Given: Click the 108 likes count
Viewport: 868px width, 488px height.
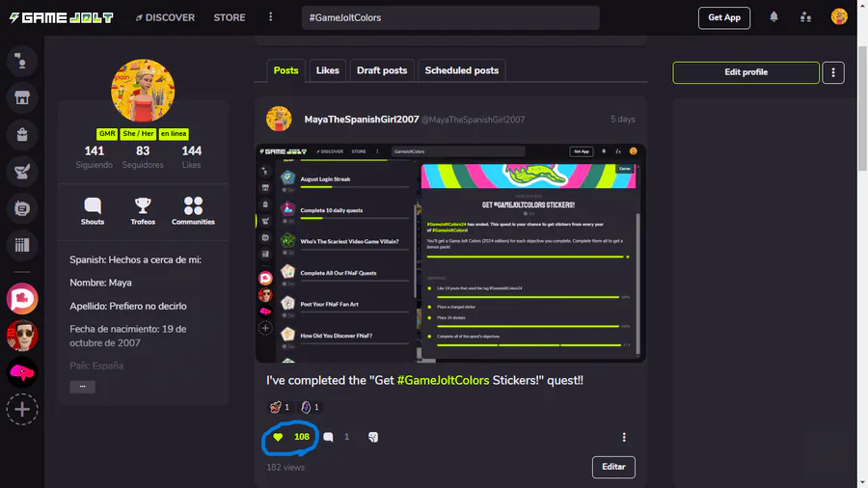Looking at the screenshot, I should coord(302,437).
